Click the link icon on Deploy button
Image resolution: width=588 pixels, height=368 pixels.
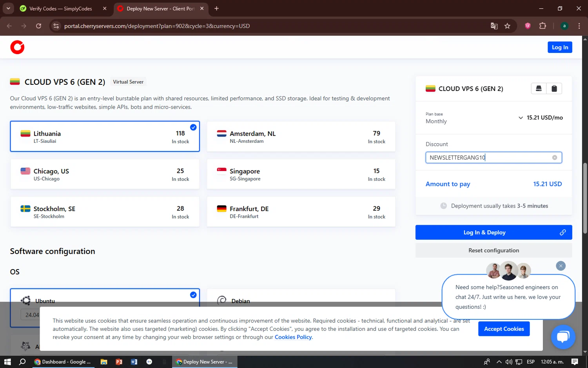563,232
